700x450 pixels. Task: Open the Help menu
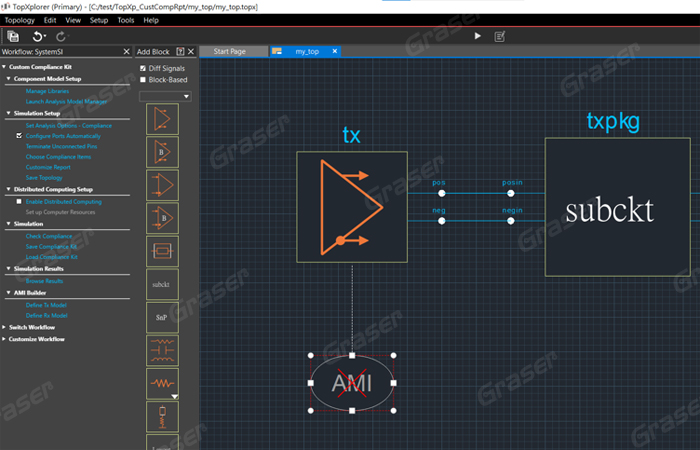point(151,20)
